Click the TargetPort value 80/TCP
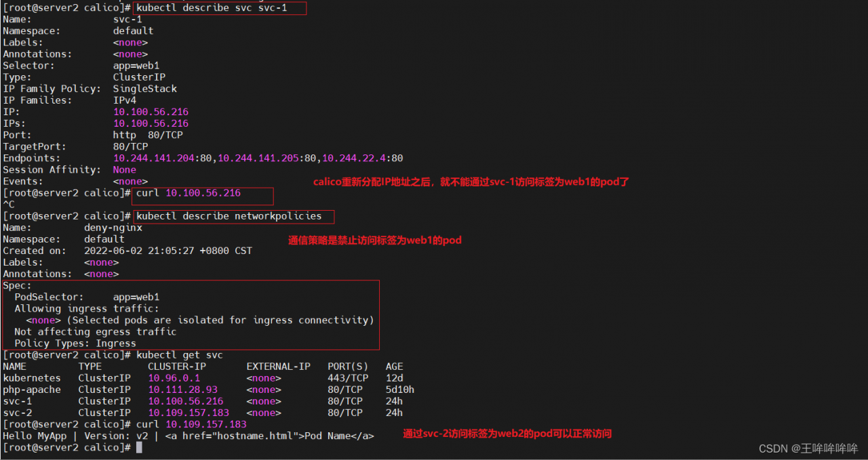Screen dimensions: 868x460 point(130,146)
